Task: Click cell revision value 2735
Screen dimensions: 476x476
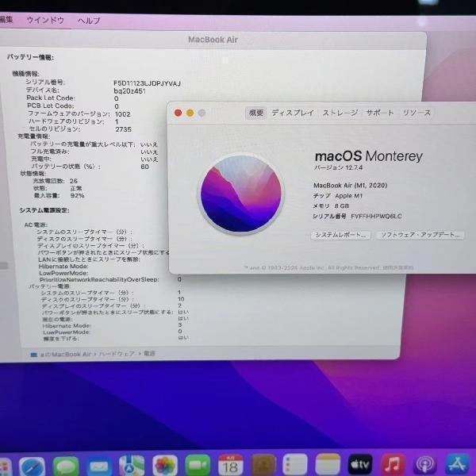Action: click(123, 129)
